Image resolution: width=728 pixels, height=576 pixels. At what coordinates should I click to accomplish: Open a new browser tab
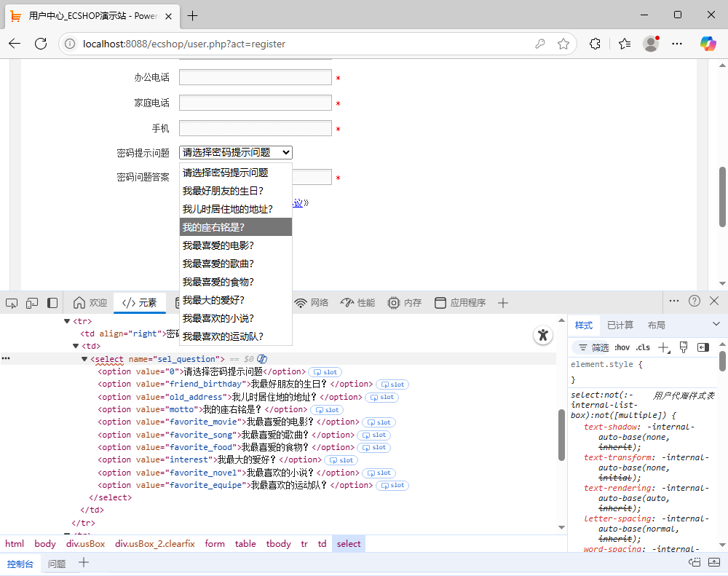click(192, 16)
